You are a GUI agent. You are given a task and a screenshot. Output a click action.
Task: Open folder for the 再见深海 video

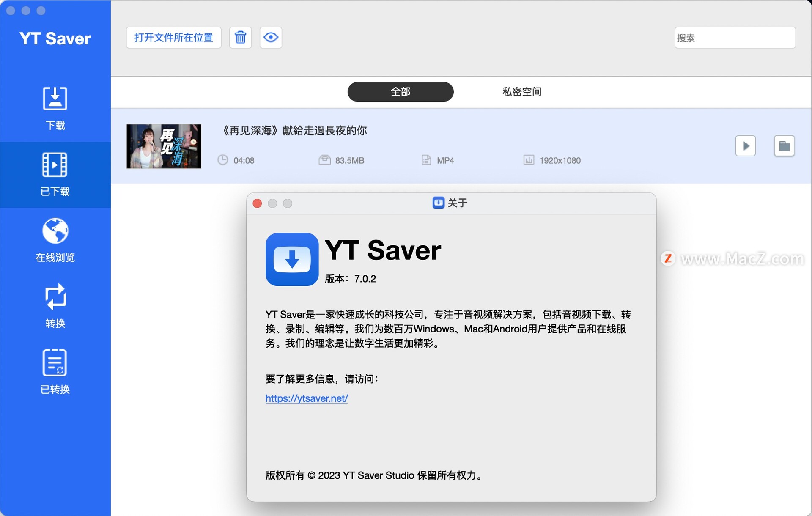coord(785,146)
